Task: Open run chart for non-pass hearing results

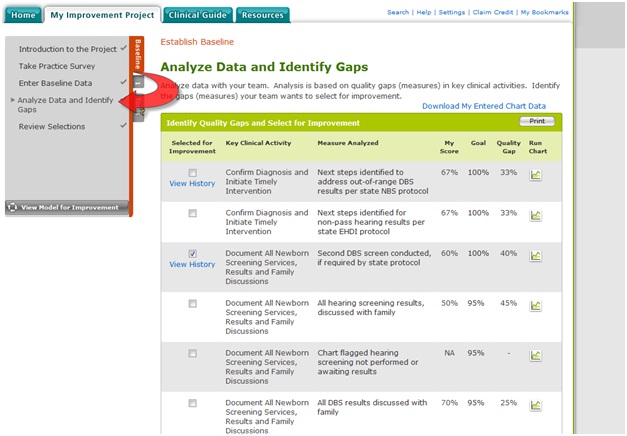Action: [x=535, y=215]
